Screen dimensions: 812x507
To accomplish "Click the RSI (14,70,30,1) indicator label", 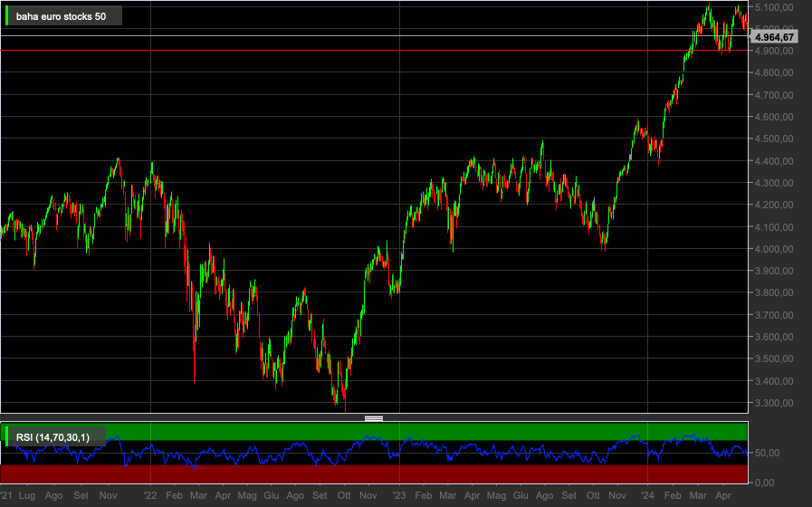I will [x=53, y=437].
